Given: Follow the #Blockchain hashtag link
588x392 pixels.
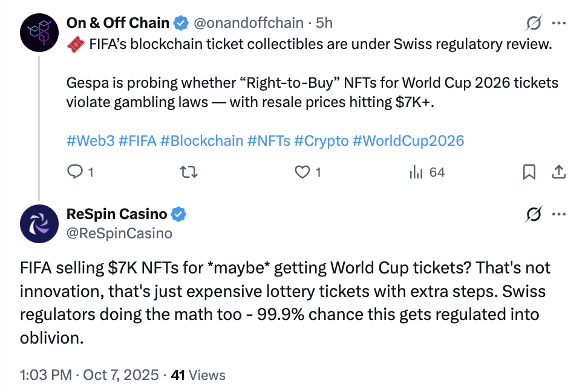Looking at the screenshot, I should coord(202,141).
